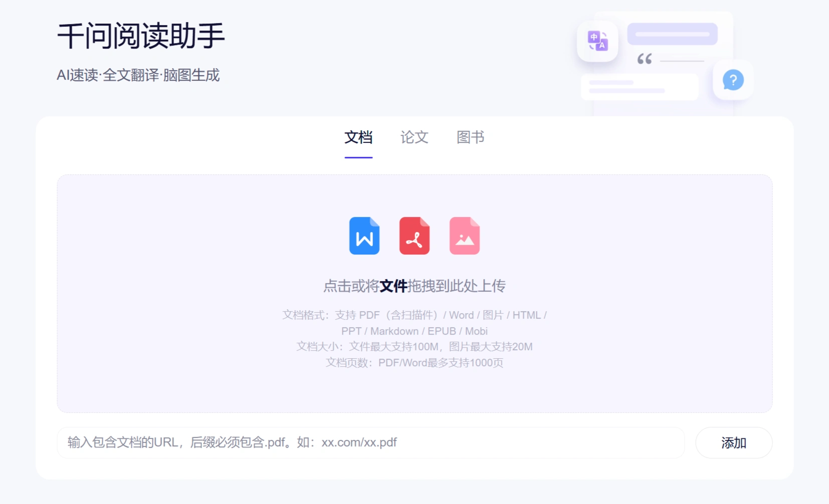Select the Word document icon
The height and width of the screenshot is (504, 829).
coord(364,235)
